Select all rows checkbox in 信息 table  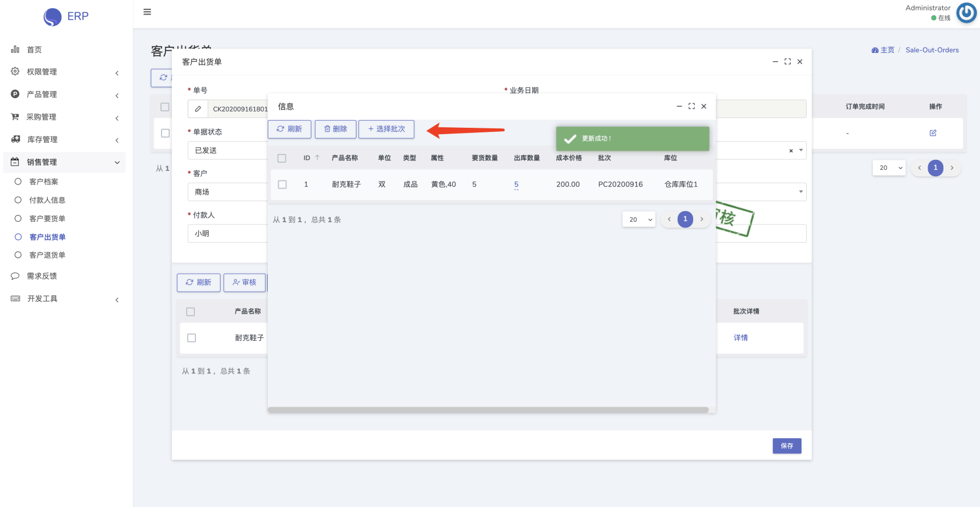[x=282, y=158]
